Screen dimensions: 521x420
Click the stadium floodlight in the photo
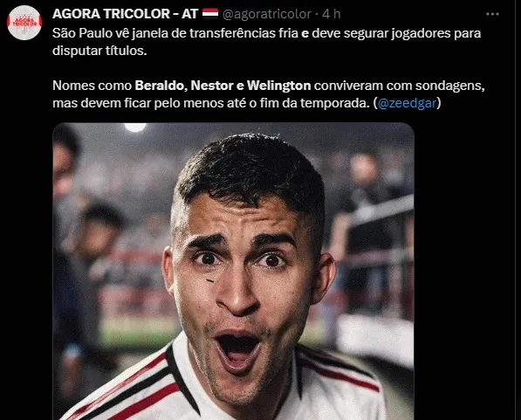pos(135,127)
